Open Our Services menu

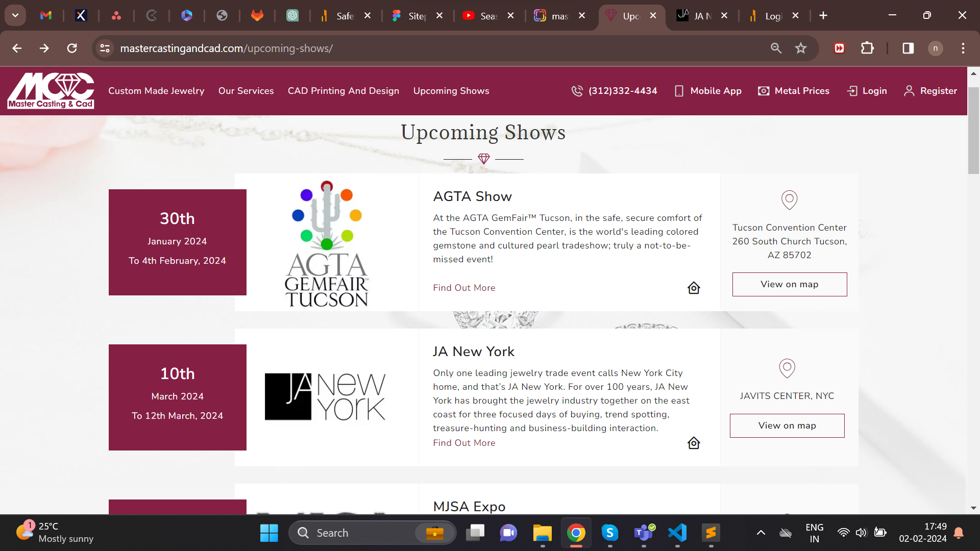point(246,91)
